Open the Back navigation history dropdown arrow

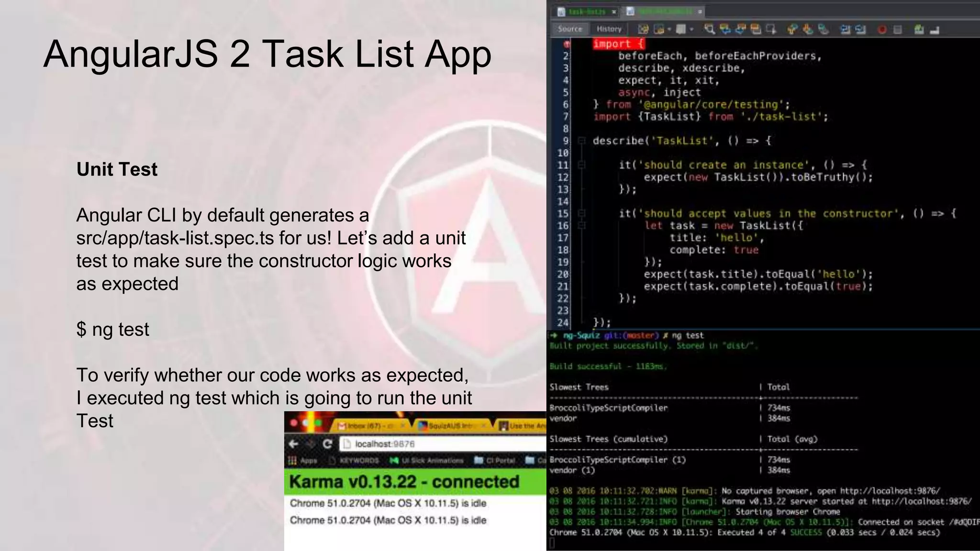click(x=669, y=29)
